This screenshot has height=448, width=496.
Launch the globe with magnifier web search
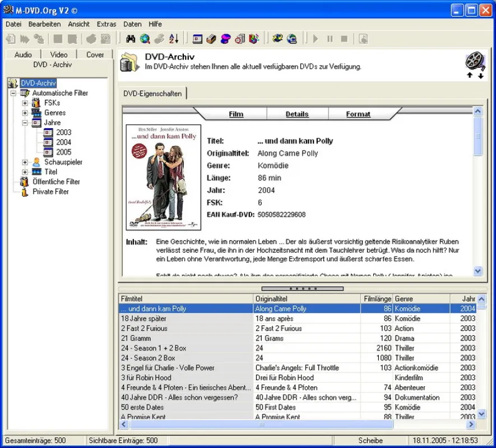[145, 39]
